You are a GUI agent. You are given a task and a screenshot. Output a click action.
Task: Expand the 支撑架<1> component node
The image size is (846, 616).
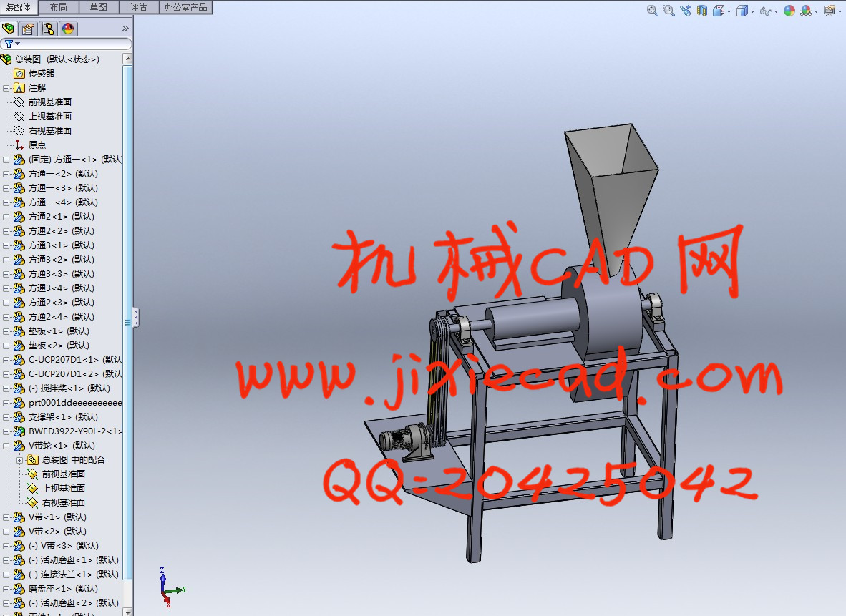6,417
